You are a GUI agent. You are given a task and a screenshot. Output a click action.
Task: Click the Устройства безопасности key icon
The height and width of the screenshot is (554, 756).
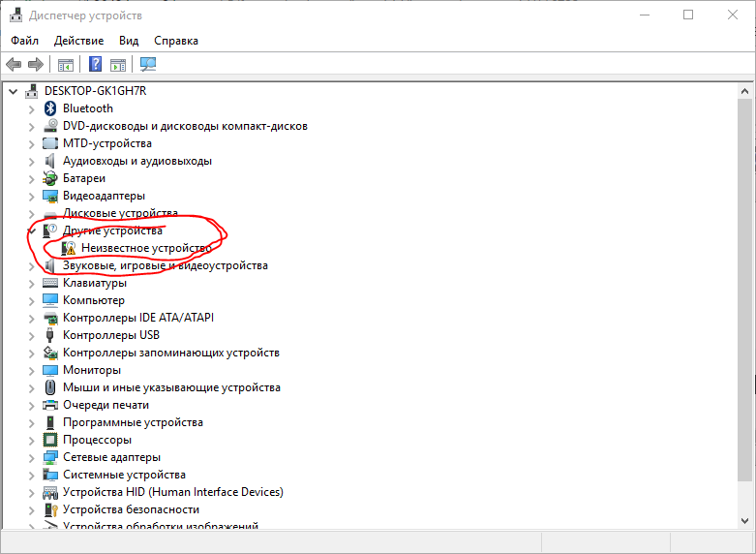[50, 509]
